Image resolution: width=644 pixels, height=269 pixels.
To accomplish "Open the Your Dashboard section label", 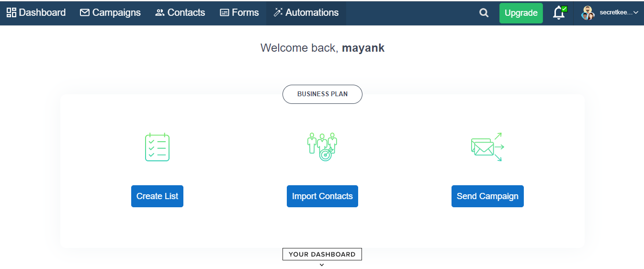I will tap(322, 254).
